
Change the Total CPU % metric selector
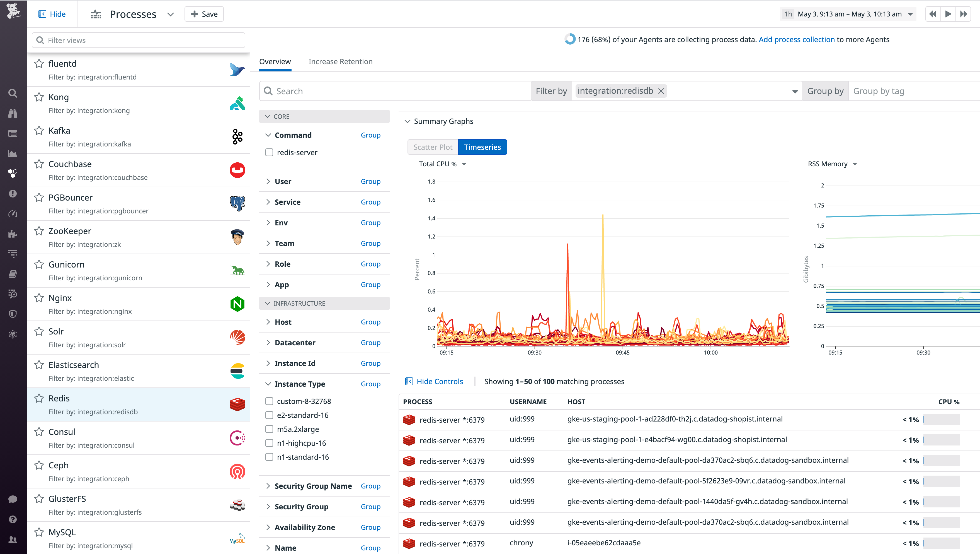pyautogui.click(x=442, y=164)
